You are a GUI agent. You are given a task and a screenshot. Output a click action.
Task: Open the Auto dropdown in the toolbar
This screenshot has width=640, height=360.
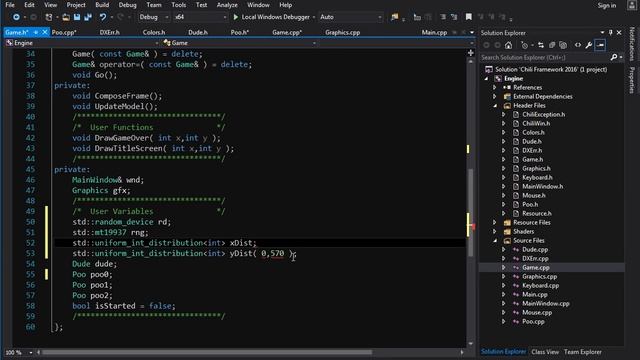pos(351,17)
